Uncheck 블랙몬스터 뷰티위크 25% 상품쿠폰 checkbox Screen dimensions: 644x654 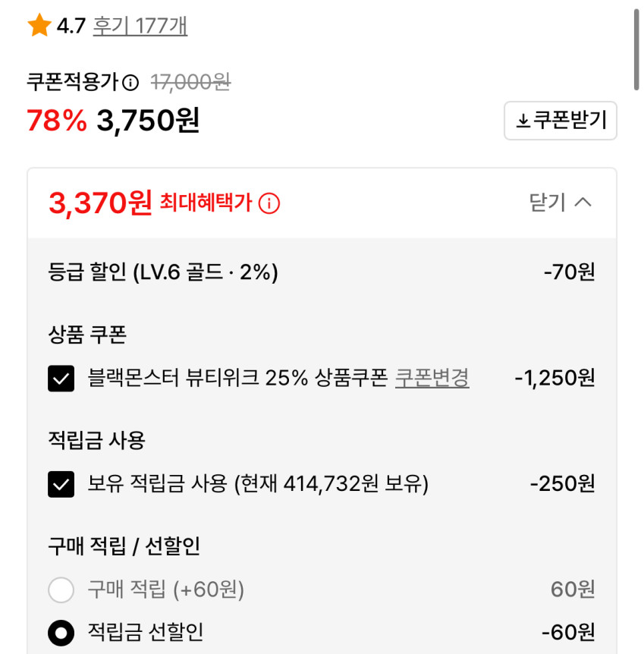[61, 378]
